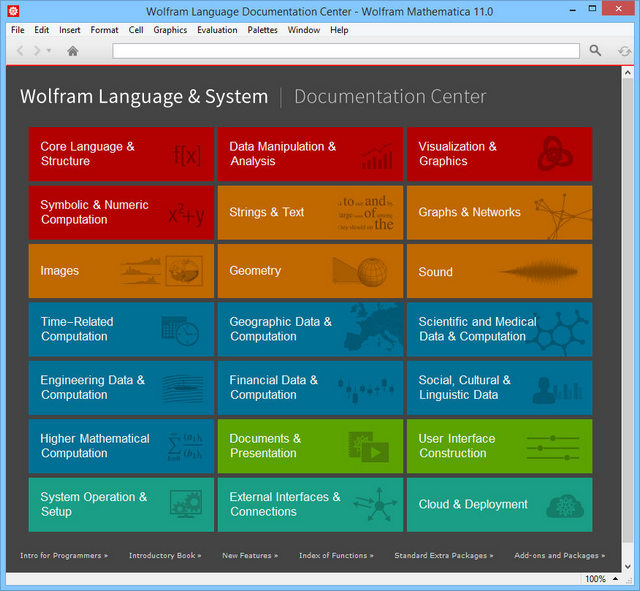The height and width of the screenshot is (591, 640).
Task: Click the documentation search input field
Action: 345,51
